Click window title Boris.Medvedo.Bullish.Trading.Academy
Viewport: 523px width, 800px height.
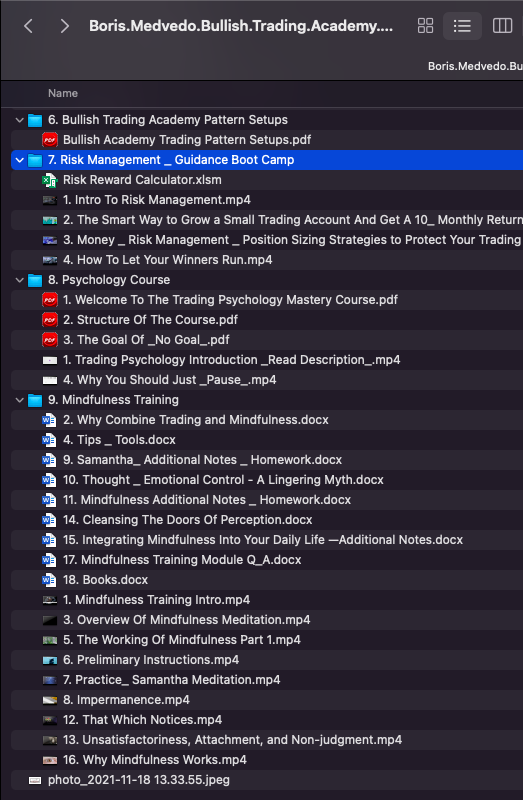point(241,26)
